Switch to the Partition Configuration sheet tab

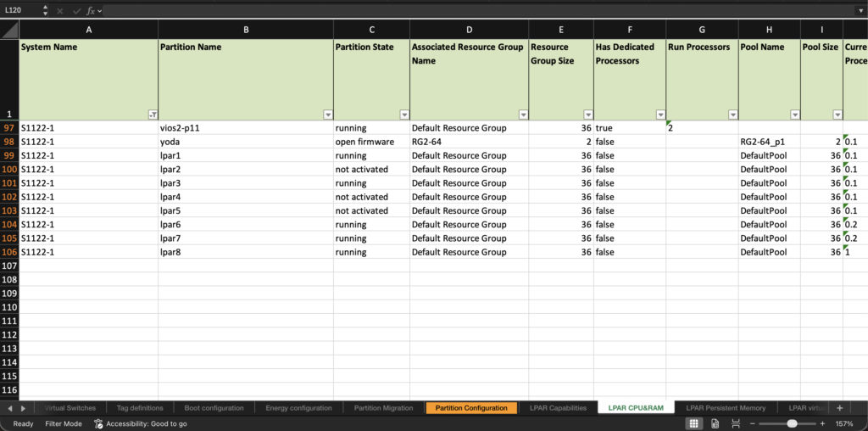click(471, 408)
